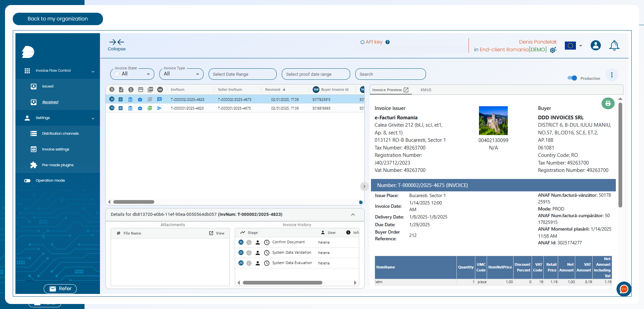This screenshot has height=309, width=644.
Task: Open the notifications bell
Action: pos(614,46)
